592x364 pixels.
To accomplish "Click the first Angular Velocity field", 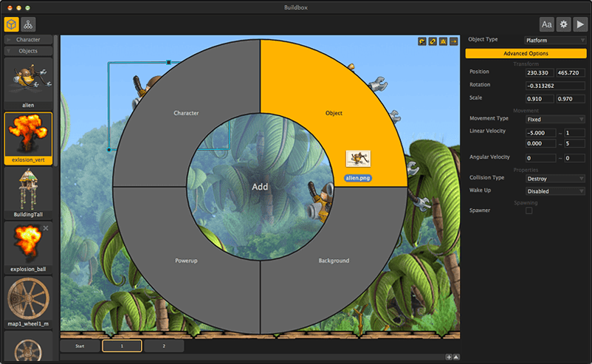I will coord(540,158).
